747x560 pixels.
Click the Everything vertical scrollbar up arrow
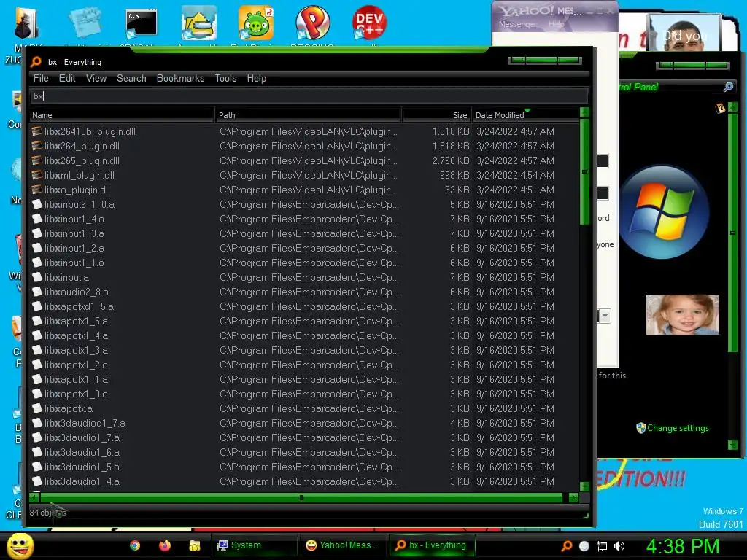click(585, 112)
